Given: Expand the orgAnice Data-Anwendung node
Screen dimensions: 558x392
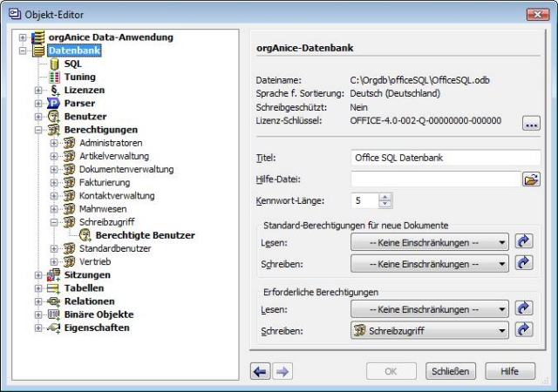Looking at the screenshot, I should (23, 37).
